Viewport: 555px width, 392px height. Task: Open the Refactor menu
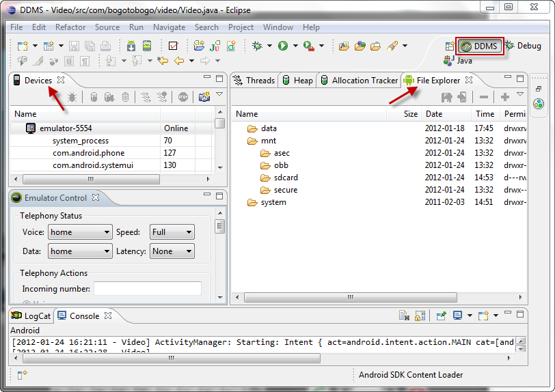pos(70,27)
